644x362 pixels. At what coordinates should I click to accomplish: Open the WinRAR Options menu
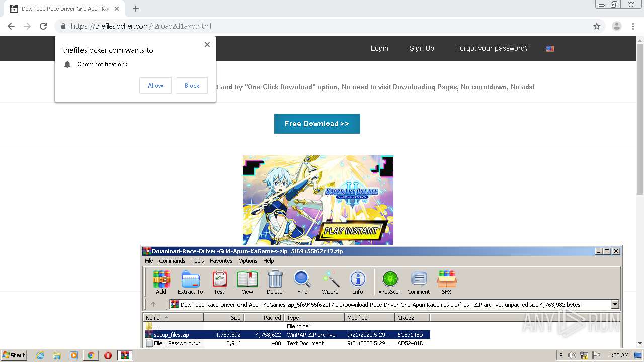pyautogui.click(x=248, y=261)
